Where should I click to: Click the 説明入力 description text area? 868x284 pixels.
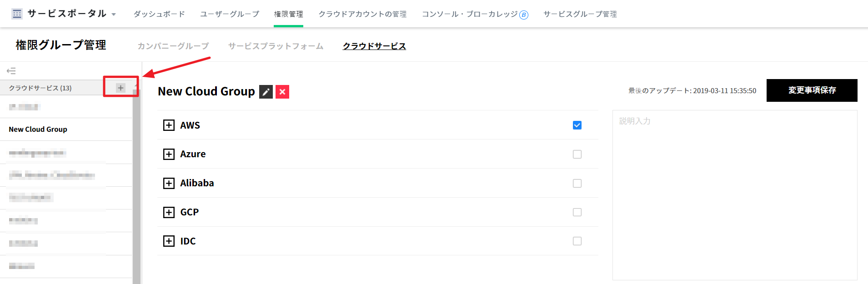click(734, 194)
